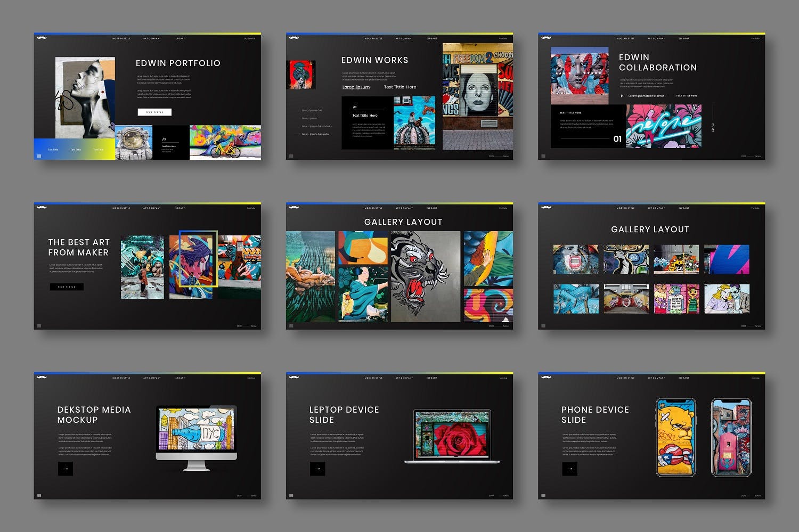The image size is (799, 532).
Task: Open hamburger menu on Phone Device slide
Action: [543, 496]
